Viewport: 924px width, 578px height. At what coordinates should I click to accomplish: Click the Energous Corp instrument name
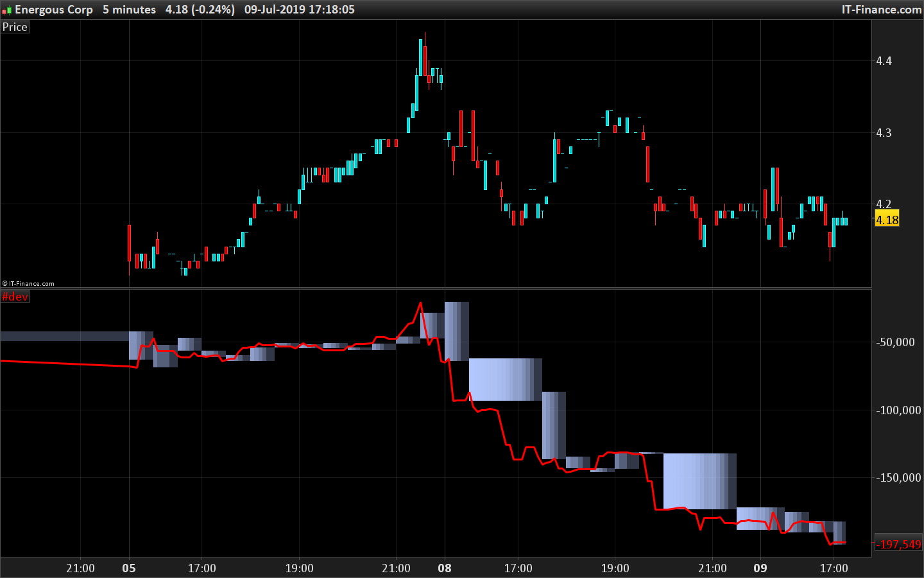(x=54, y=10)
